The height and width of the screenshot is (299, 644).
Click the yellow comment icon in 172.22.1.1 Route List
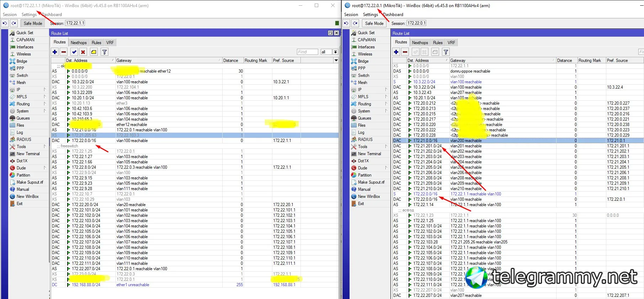94,52
